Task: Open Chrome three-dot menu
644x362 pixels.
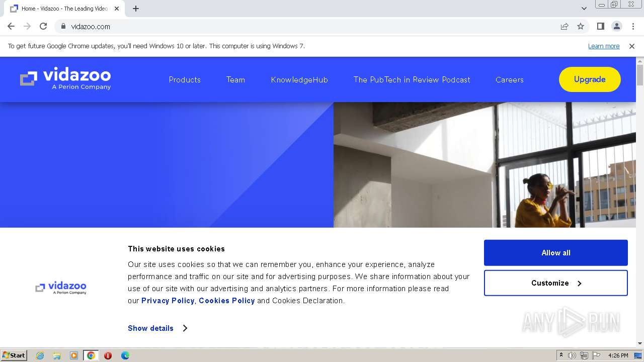Action: click(633, 26)
